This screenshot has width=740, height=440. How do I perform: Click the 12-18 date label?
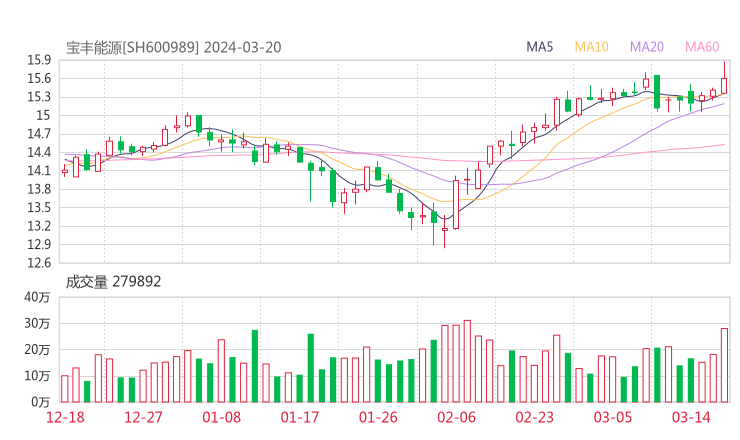tap(65, 417)
